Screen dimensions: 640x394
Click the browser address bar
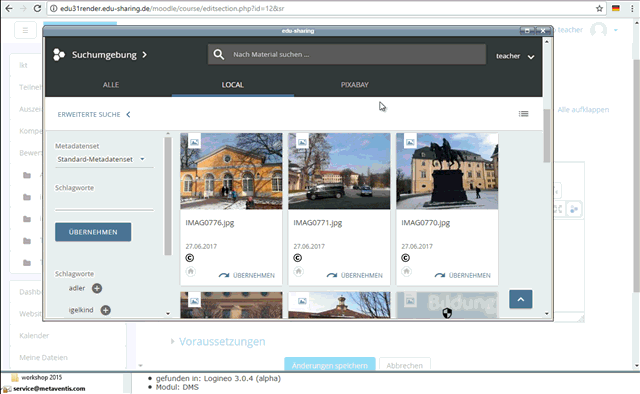tap(327, 8)
